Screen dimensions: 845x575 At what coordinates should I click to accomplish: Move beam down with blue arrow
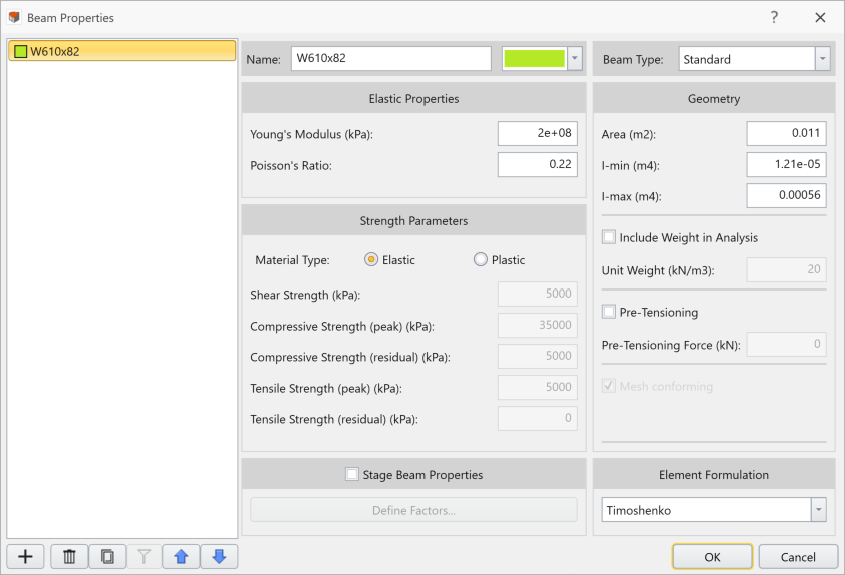pyautogui.click(x=219, y=556)
